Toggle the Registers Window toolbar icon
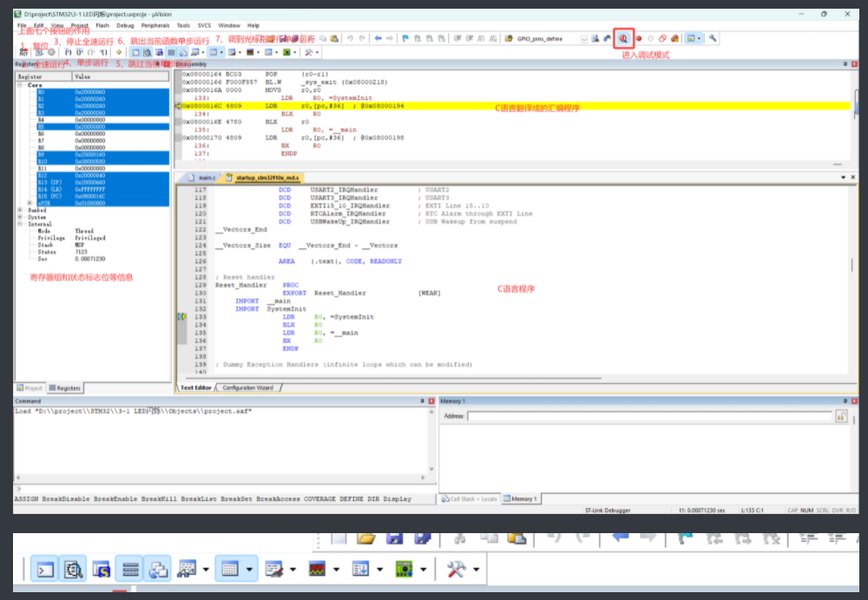The height and width of the screenshot is (600, 868). click(171, 52)
